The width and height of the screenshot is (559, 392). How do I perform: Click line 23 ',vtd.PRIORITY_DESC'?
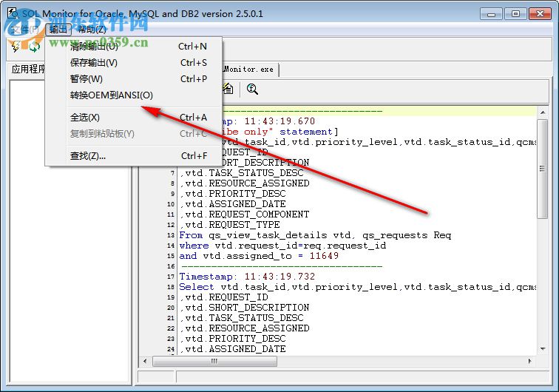point(232,339)
